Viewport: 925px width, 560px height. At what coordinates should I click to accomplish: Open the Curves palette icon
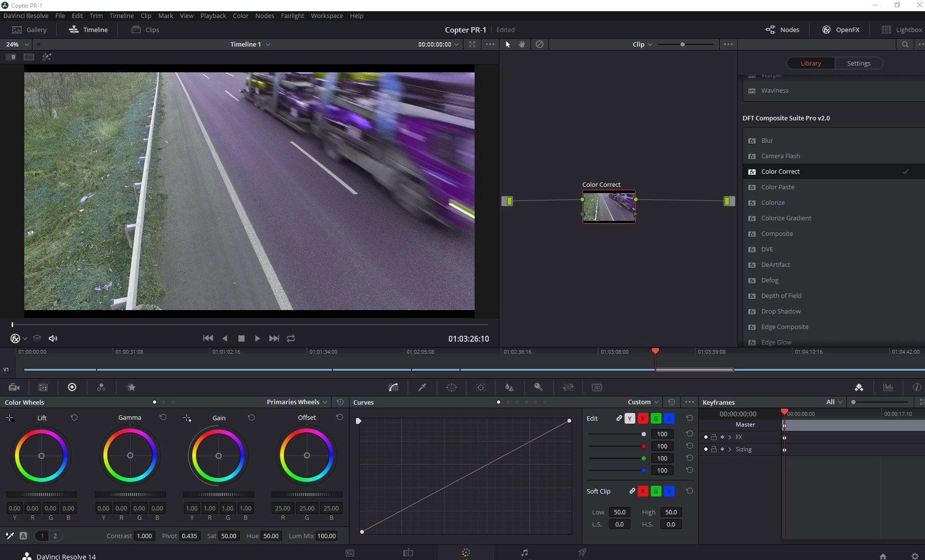click(394, 387)
